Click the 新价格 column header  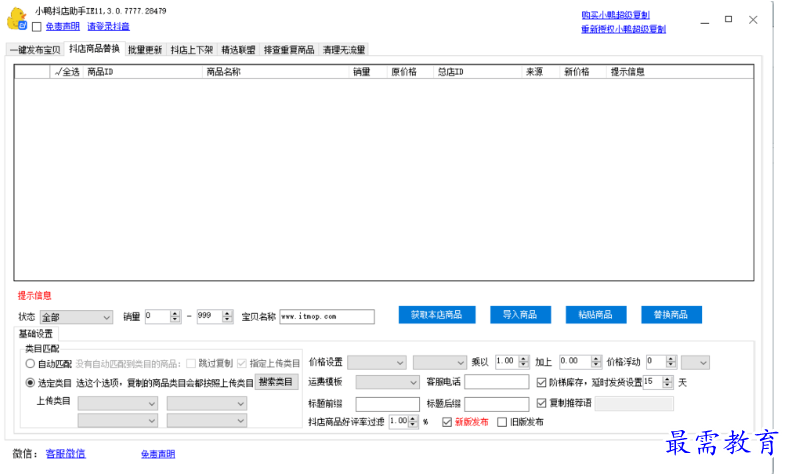pyautogui.click(x=583, y=72)
